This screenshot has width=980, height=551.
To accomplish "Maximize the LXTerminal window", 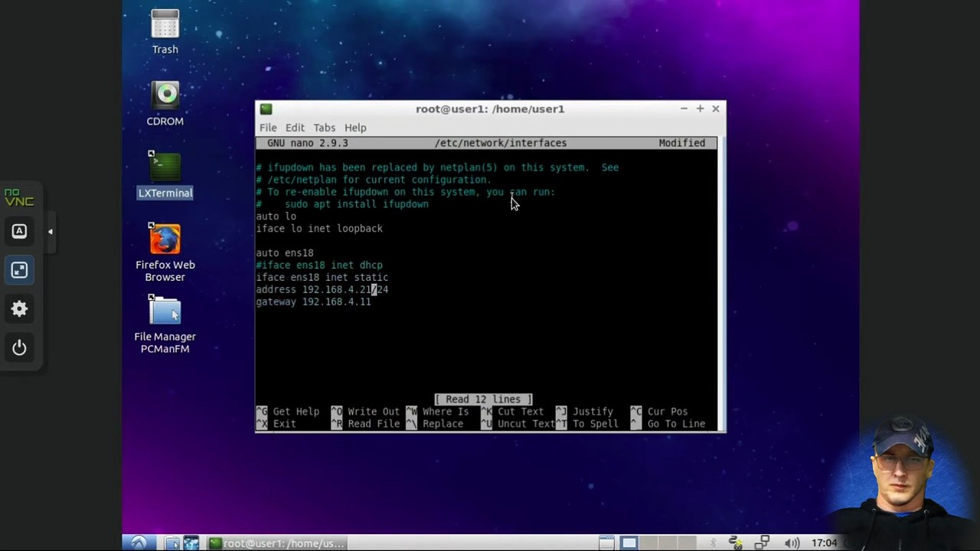I will point(700,109).
